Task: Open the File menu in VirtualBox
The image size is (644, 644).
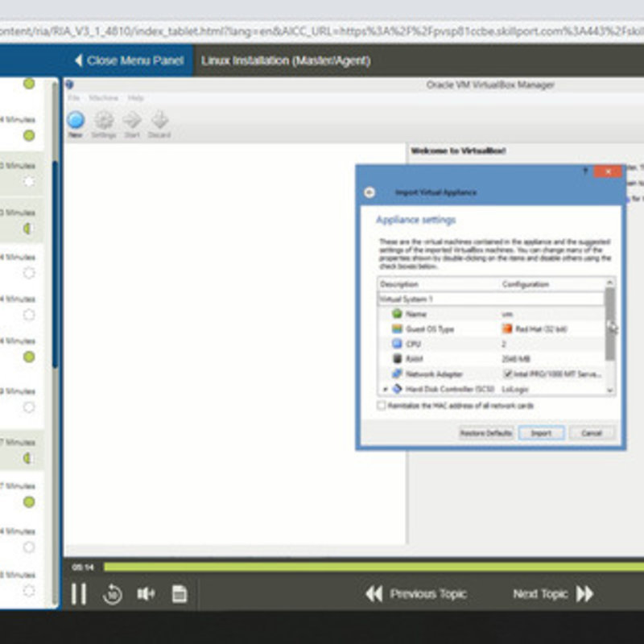Action: (x=73, y=97)
